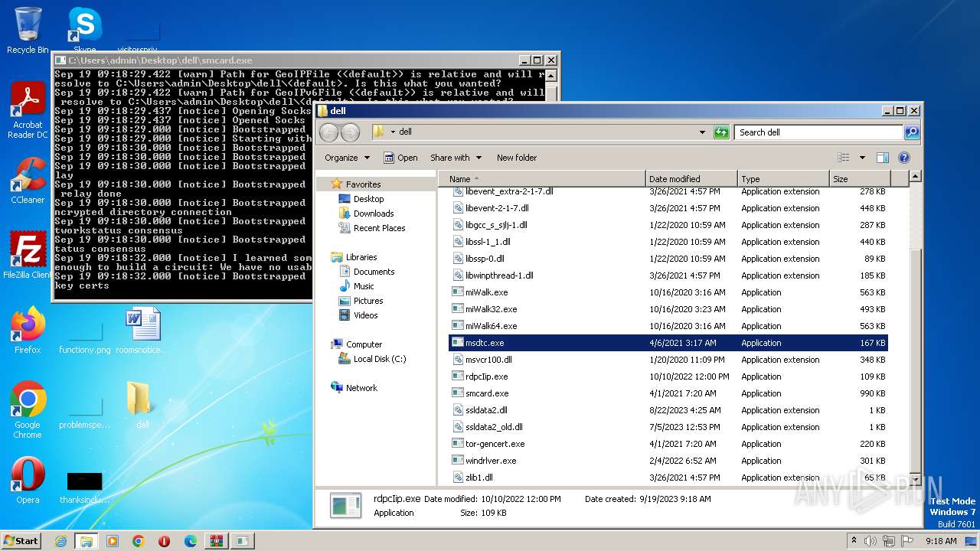Open Acrobat Reader DC desktop icon

pos(28,110)
